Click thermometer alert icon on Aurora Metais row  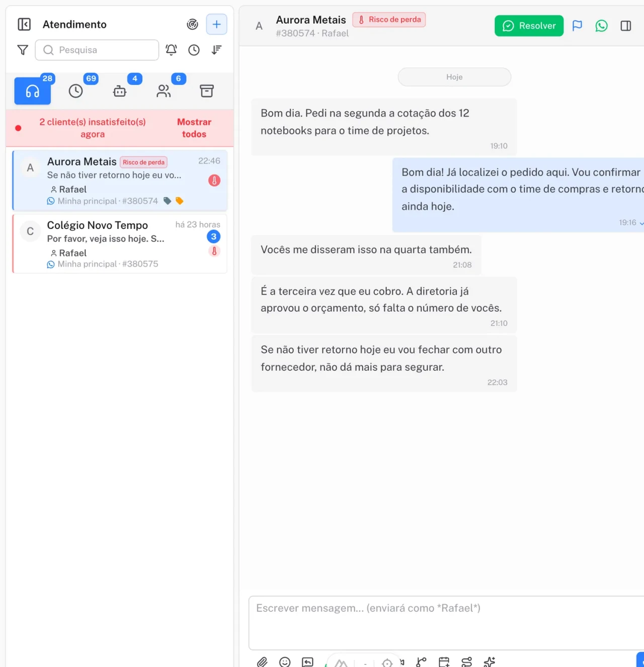[214, 180]
